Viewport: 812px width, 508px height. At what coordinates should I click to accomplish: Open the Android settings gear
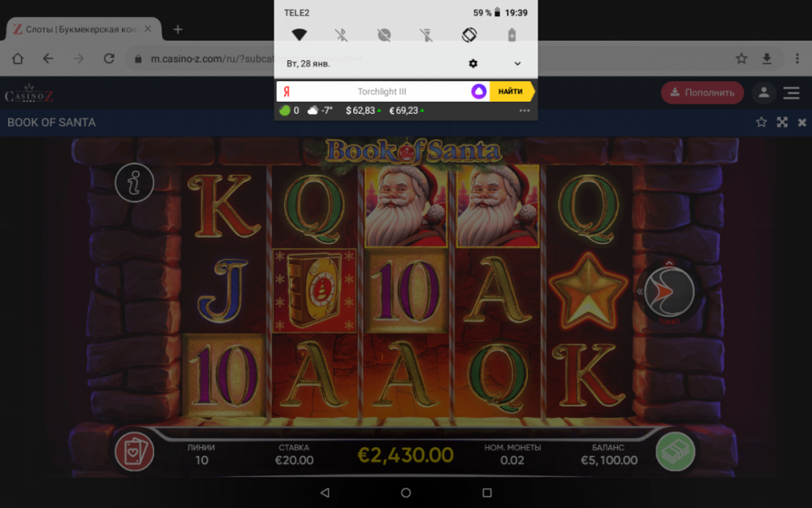473,63
